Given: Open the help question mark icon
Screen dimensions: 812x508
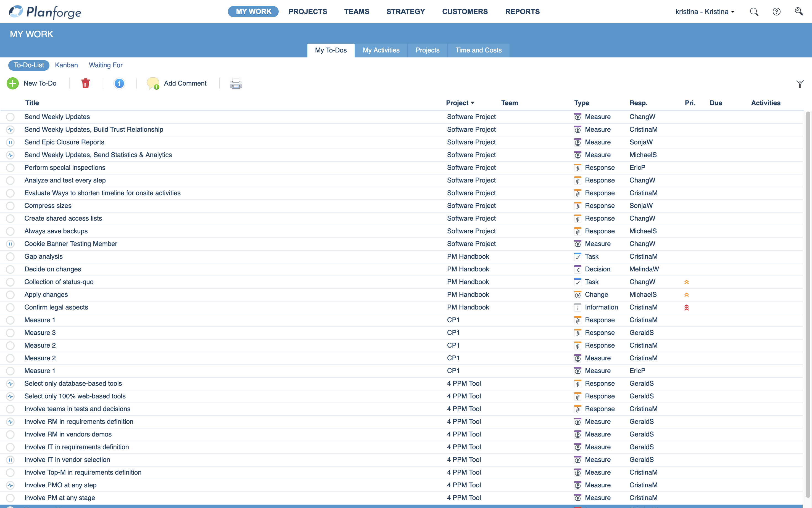Looking at the screenshot, I should pos(776,12).
